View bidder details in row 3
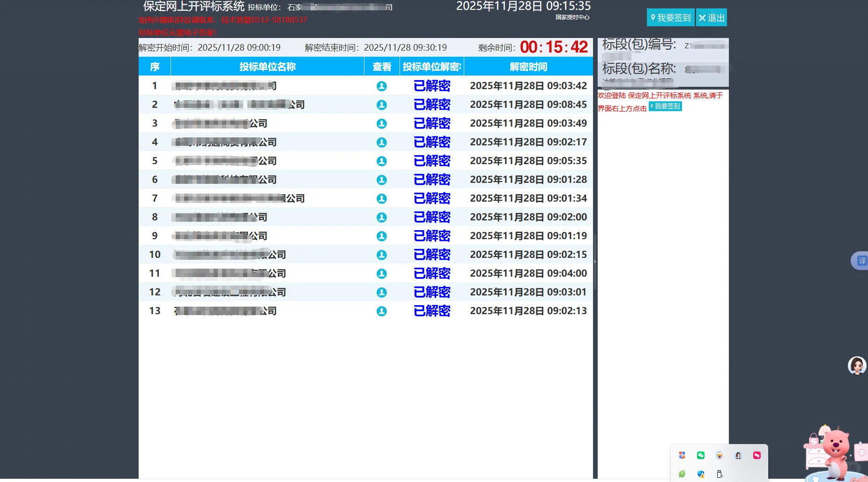The height and width of the screenshot is (482, 868). coord(382,123)
